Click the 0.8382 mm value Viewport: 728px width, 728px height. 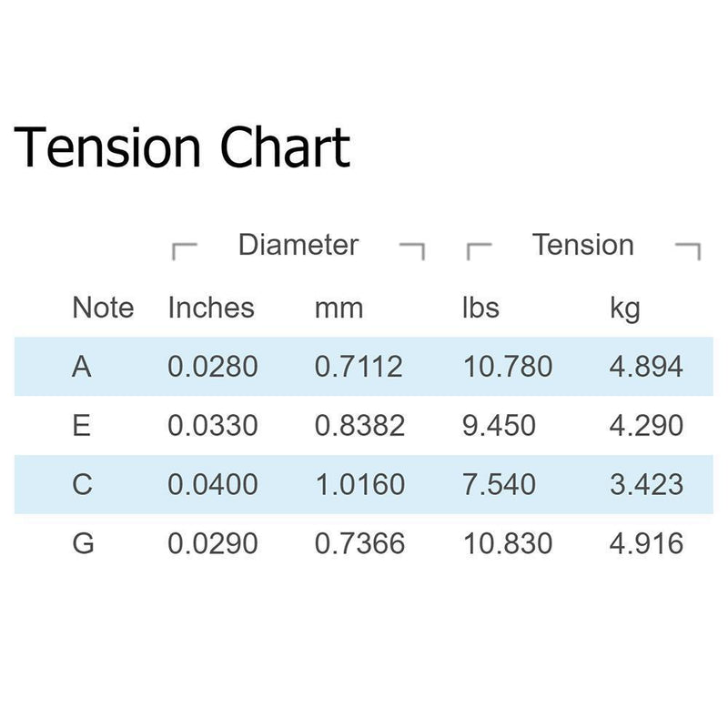click(x=359, y=425)
